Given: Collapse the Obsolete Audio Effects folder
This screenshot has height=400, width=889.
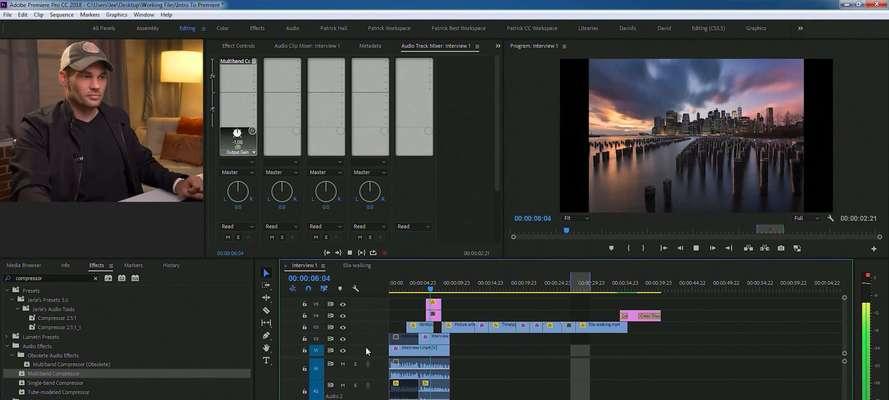Looking at the screenshot, I should pyautogui.click(x=13, y=355).
